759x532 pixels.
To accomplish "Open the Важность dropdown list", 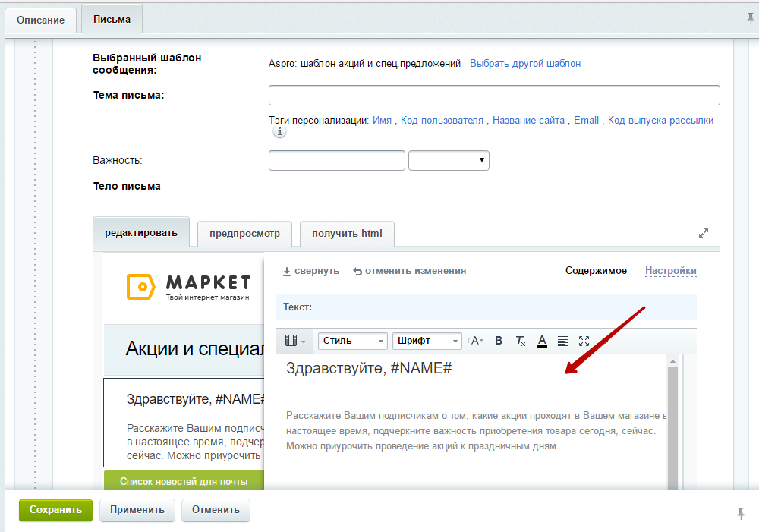I will pos(449,160).
